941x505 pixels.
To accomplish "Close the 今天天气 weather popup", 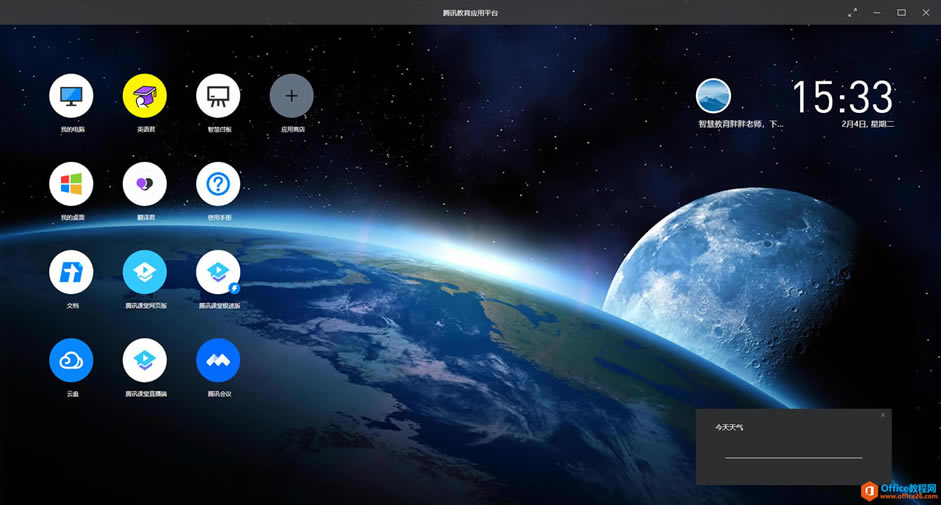I will [x=883, y=415].
